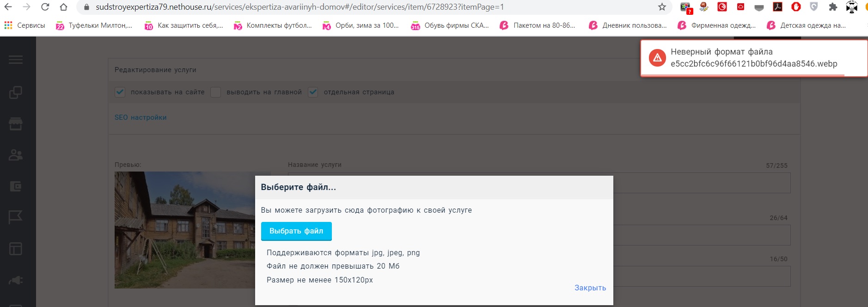Open the flag icon in the sidebar
868x307 pixels.
pyautogui.click(x=16, y=217)
